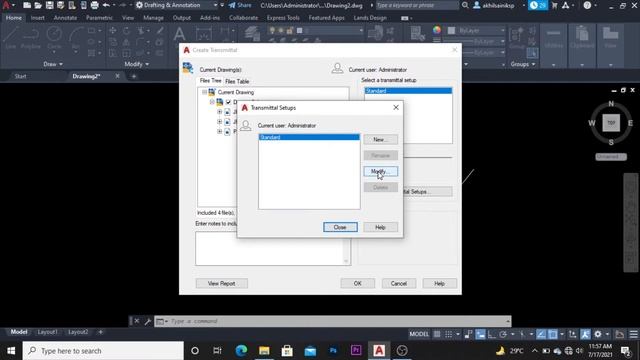The height and width of the screenshot is (360, 640).
Task: Click the Help question mark icon
Action: (587, 5)
